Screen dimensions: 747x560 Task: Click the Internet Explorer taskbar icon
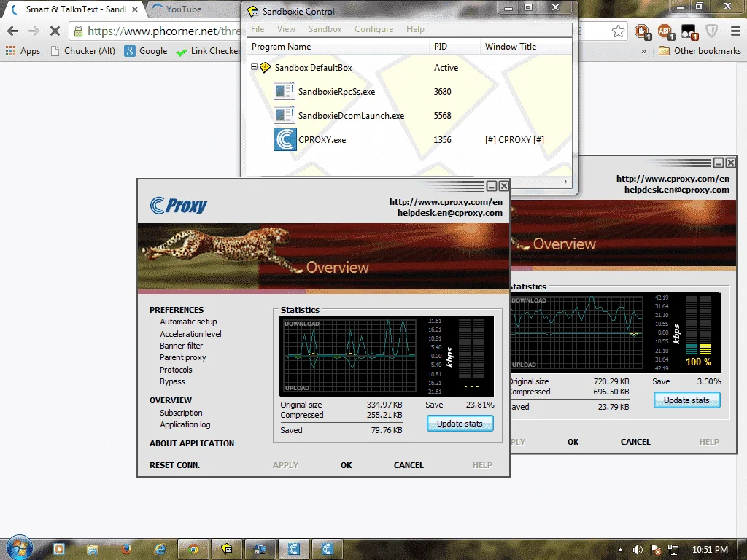(160, 549)
